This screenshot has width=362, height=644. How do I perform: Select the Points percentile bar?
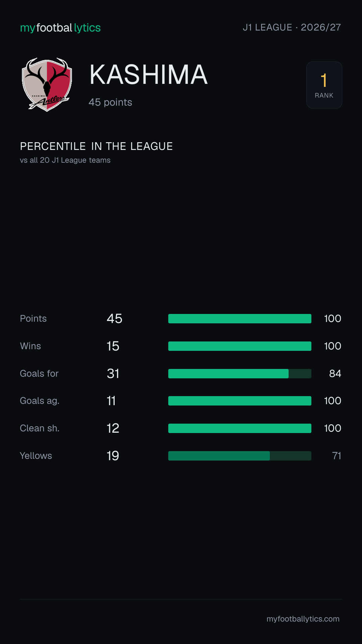click(x=240, y=319)
